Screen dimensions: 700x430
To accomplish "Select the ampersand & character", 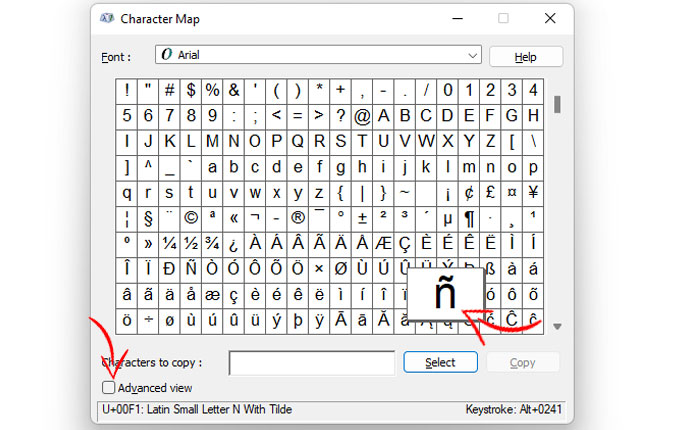I will [233, 91].
